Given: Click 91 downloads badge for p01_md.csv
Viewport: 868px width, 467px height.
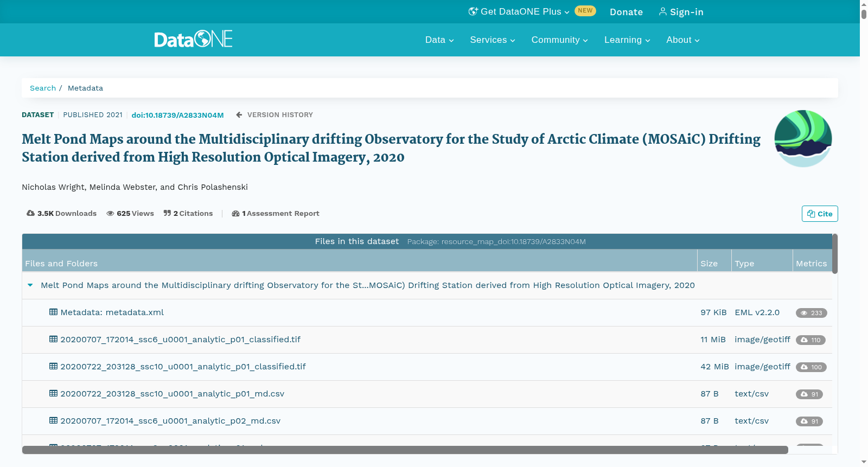Looking at the screenshot, I should pos(809,394).
